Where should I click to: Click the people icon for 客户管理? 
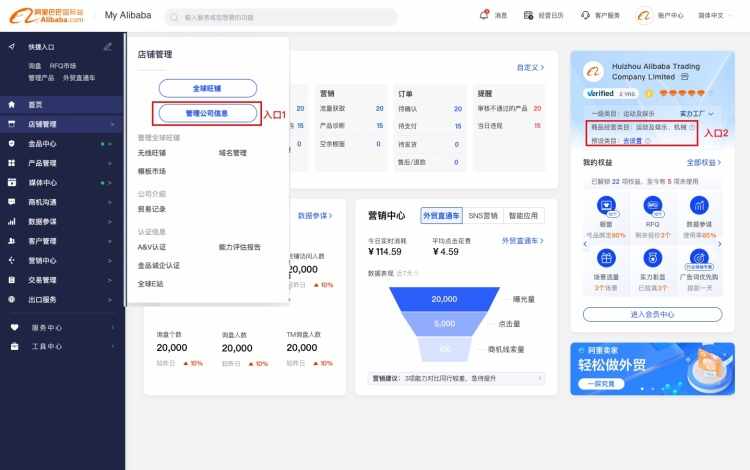pyautogui.click(x=12, y=241)
